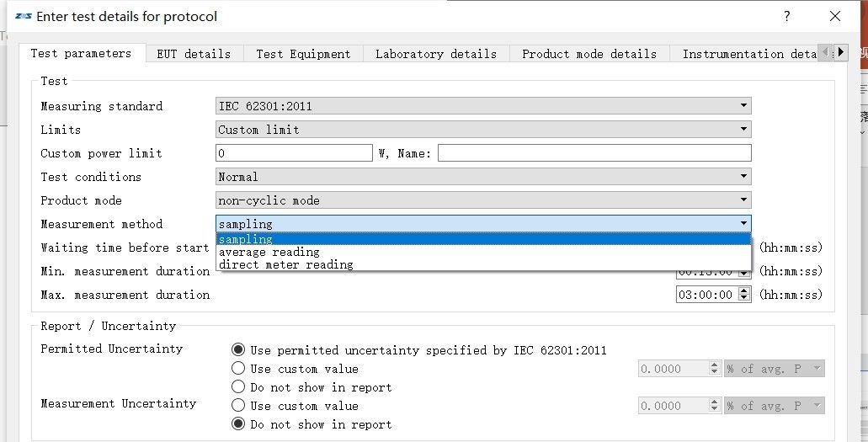
Task: Pick 'direct meter reading' option
Action: 286,264
